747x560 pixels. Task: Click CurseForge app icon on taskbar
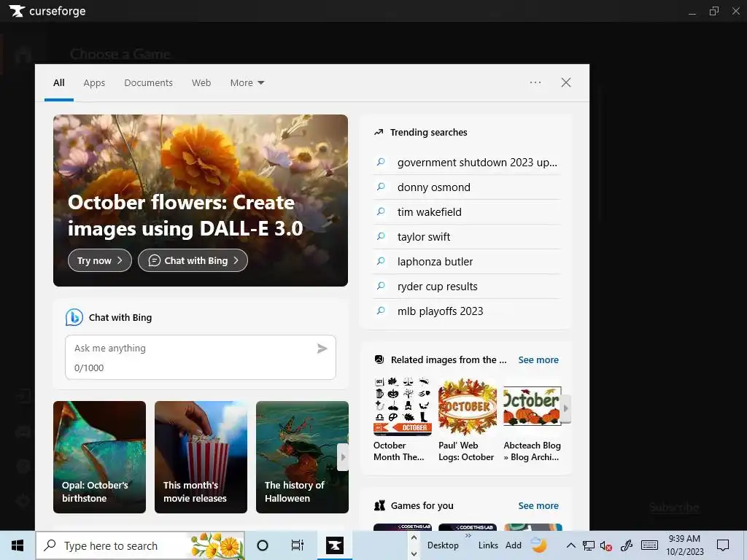pyautogui.click(x=334, y=545)
